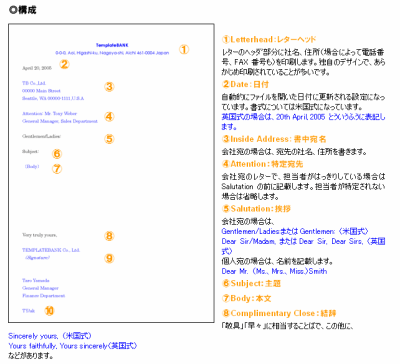Select the circled 3 marker by the inside address
This screenshot has height=364, width=400.
pos(109,87)
